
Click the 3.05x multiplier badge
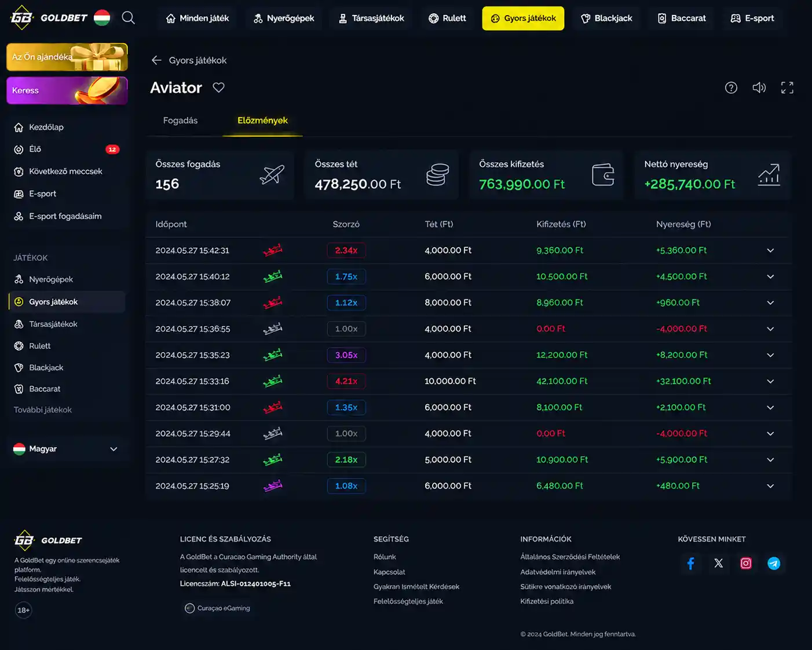coord(346,355)
